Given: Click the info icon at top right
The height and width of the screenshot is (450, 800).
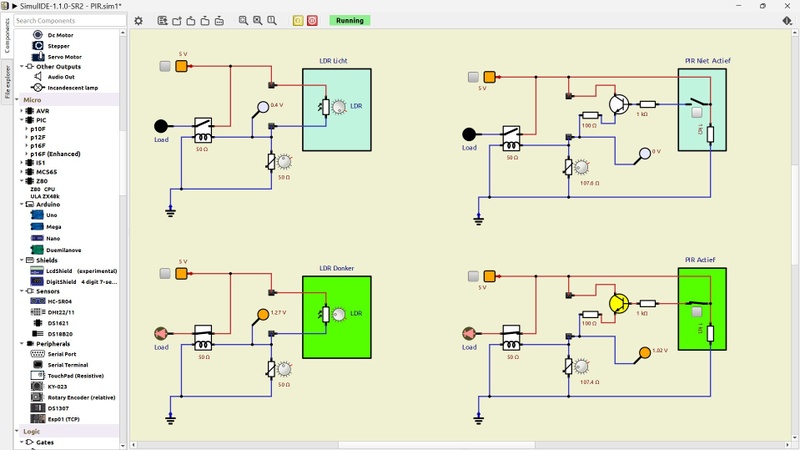Looking at the screenshot, I should point(787,20).
